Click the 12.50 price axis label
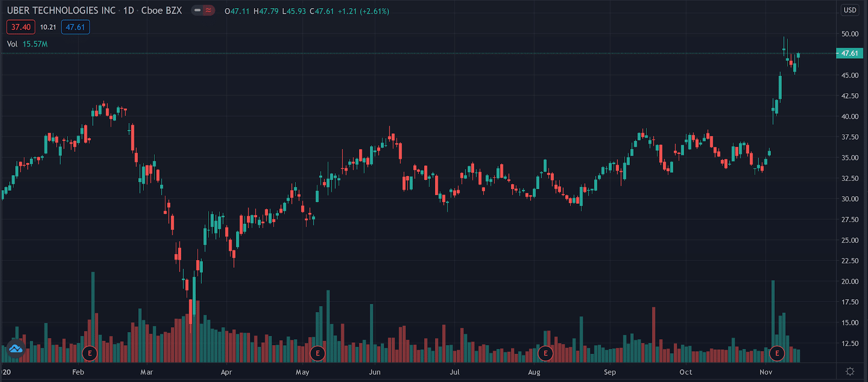 (x=850, y=344)
